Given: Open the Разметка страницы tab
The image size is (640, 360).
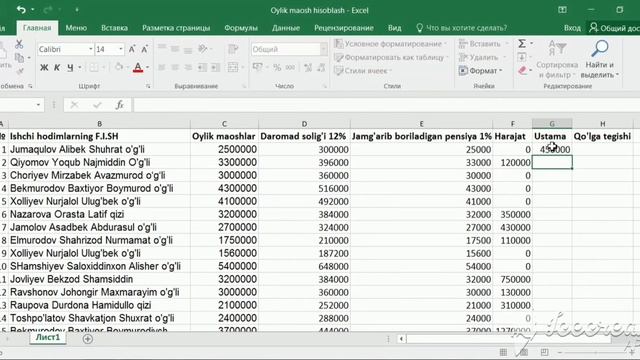Looking at the screenshot, I should [x=176, y=28].
